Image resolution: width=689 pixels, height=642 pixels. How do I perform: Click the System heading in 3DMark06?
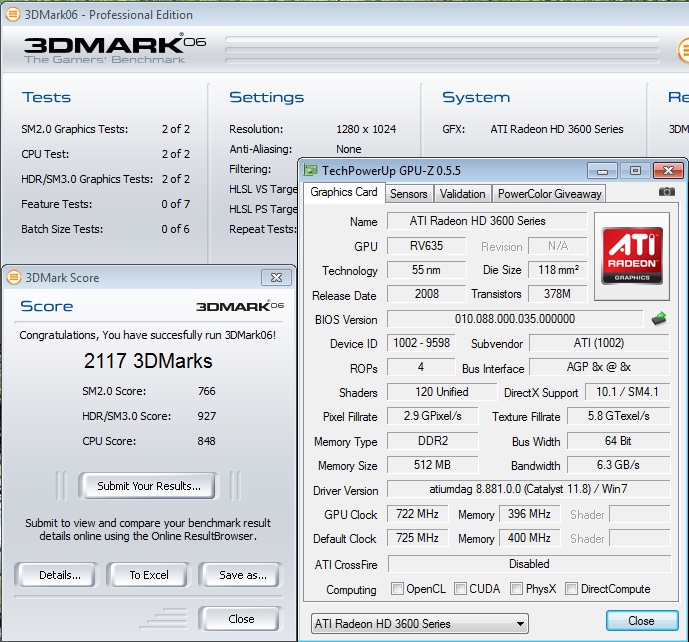tap(476, 97)
